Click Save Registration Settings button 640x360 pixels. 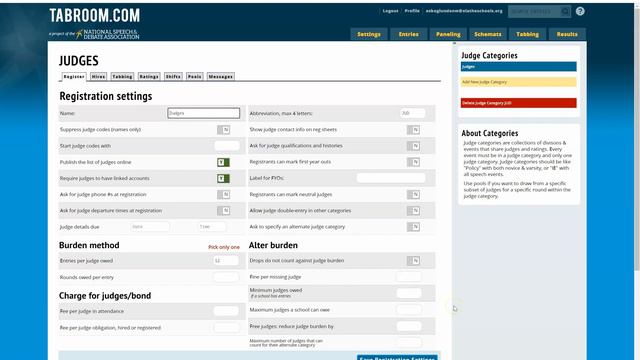397,358
